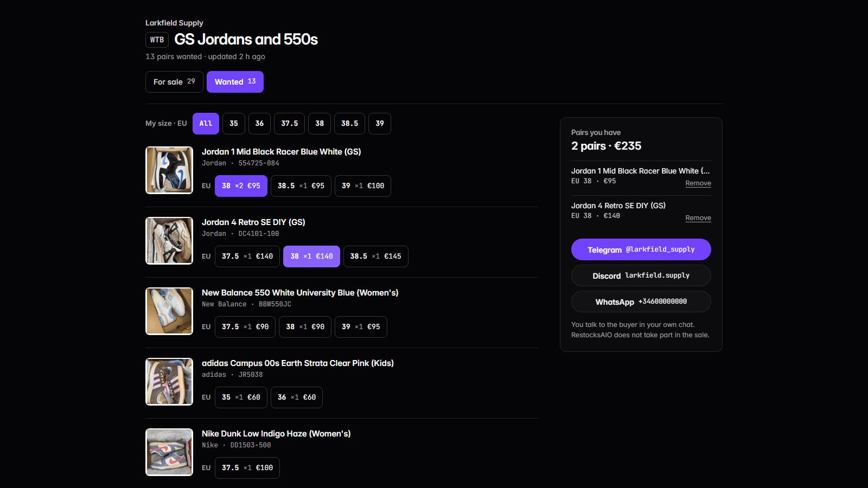Click the Larkfield Supply seller name
The image size is (868, 488).
coord(174,23)
